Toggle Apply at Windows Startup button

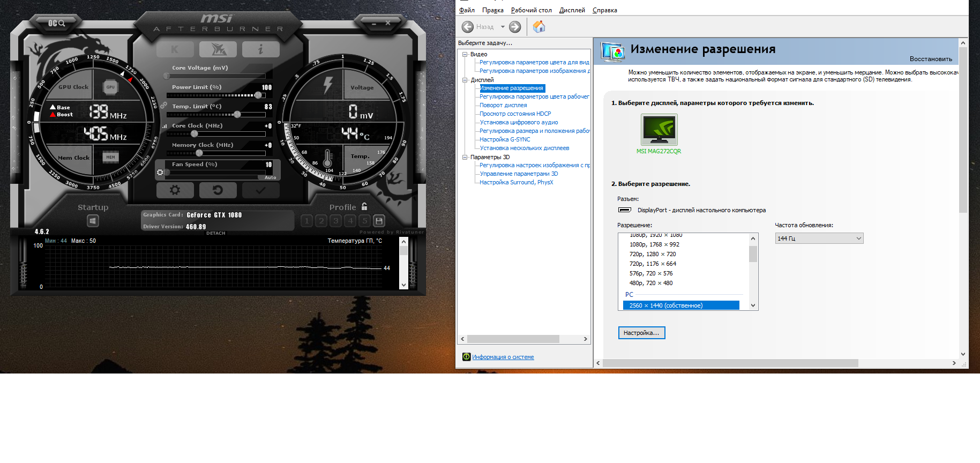[93, 221]
